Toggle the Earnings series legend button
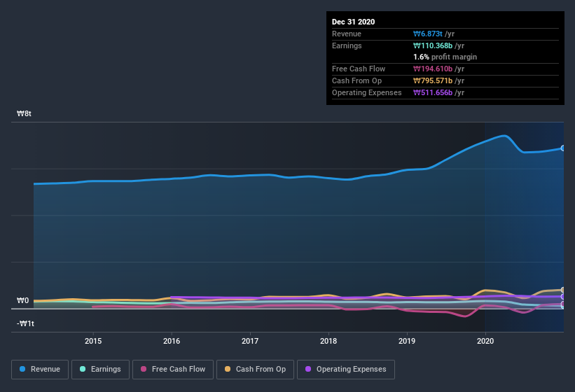 click(100, 370)
